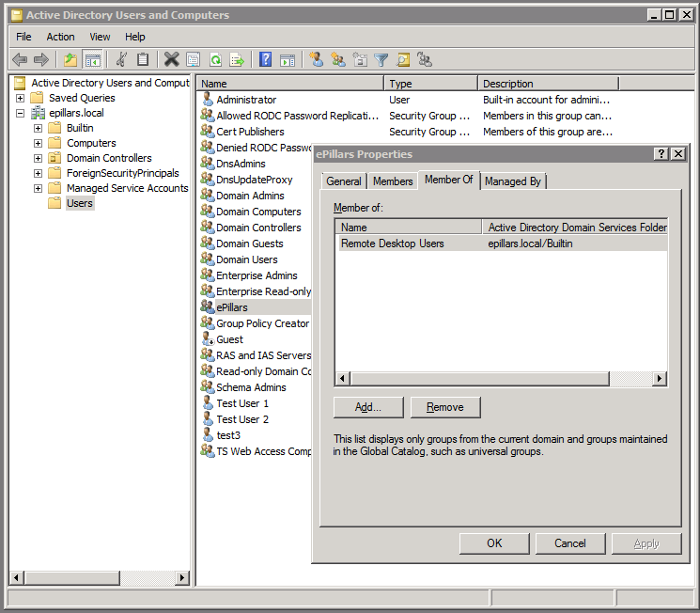Create a new group with toolbar icon
700x613 pixels.
click(x=338, y=59)
